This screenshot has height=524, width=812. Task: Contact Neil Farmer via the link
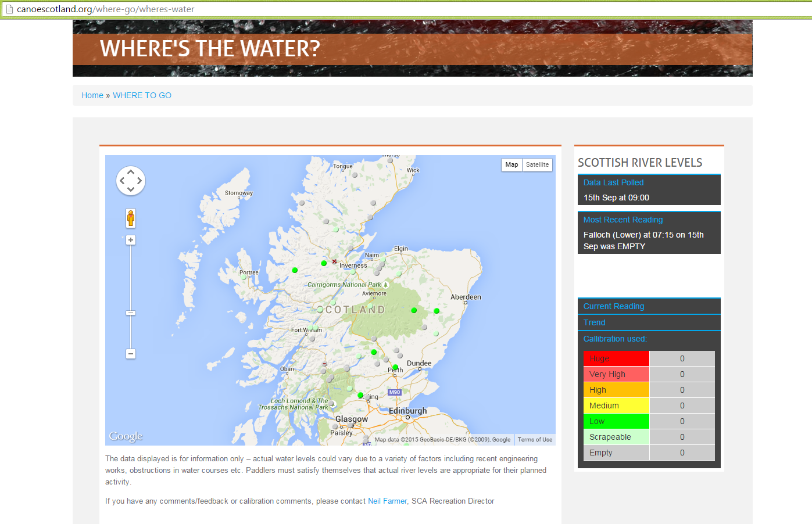(387, 501)
